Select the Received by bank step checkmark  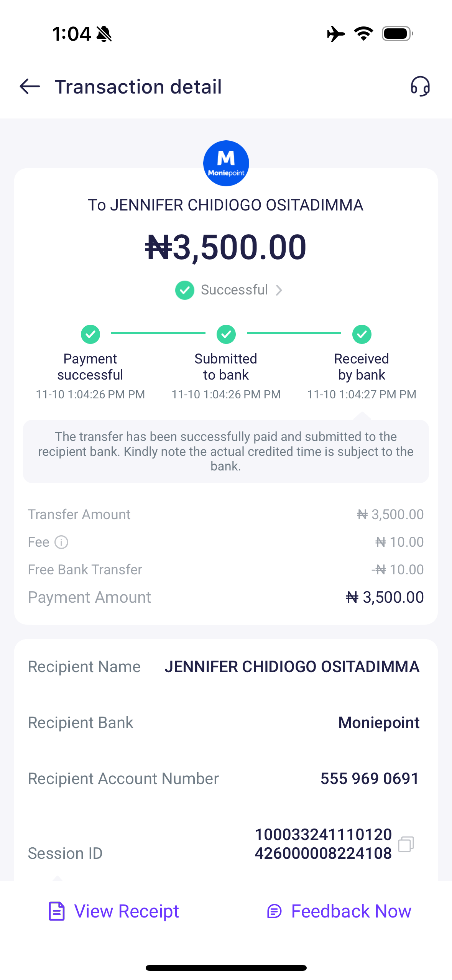tap(362, 334)
